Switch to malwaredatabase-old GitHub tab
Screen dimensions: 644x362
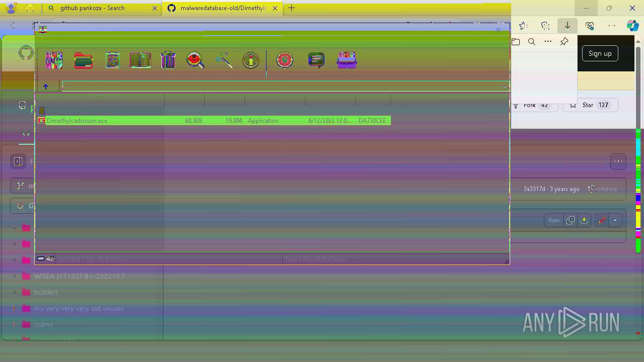[x=222, y=8]
